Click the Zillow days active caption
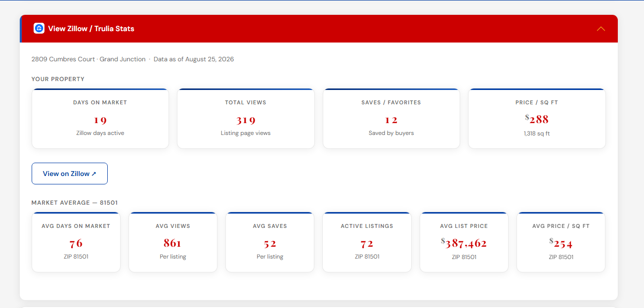The width and height of the screenshot is (644, 308). coord(100,133)
